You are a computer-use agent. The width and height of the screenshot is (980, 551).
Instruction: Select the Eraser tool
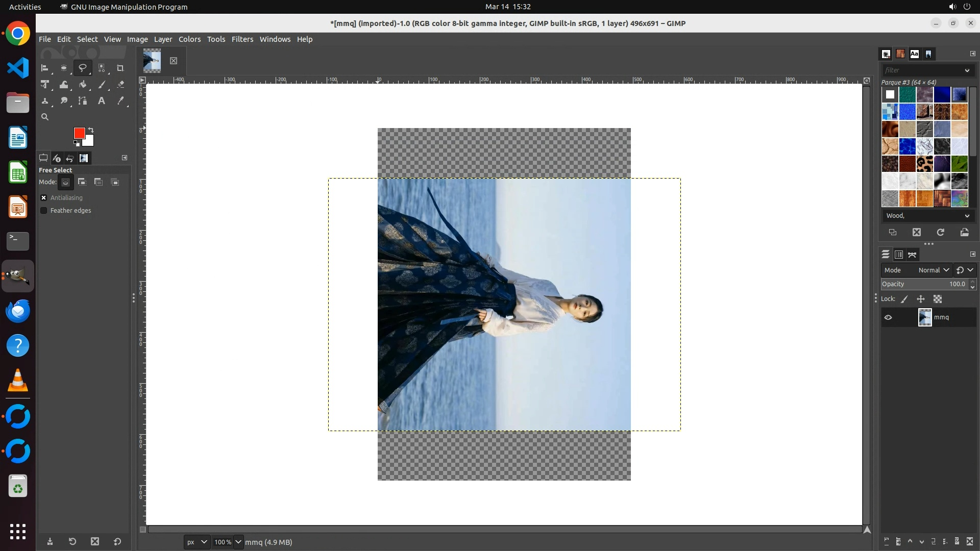click(120, 85)
